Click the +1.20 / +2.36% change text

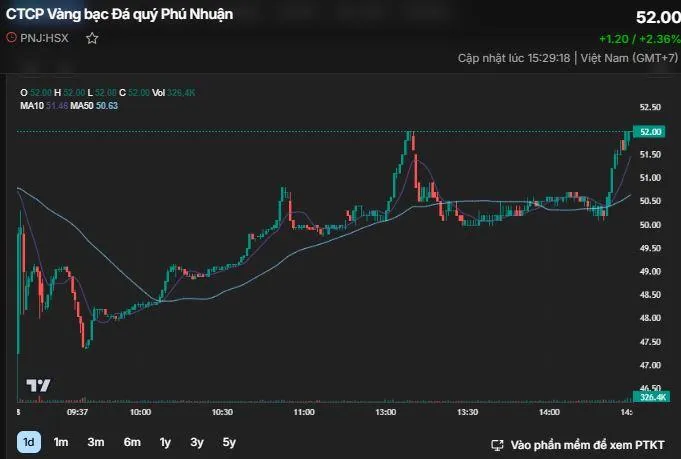(x=640, y=39)
